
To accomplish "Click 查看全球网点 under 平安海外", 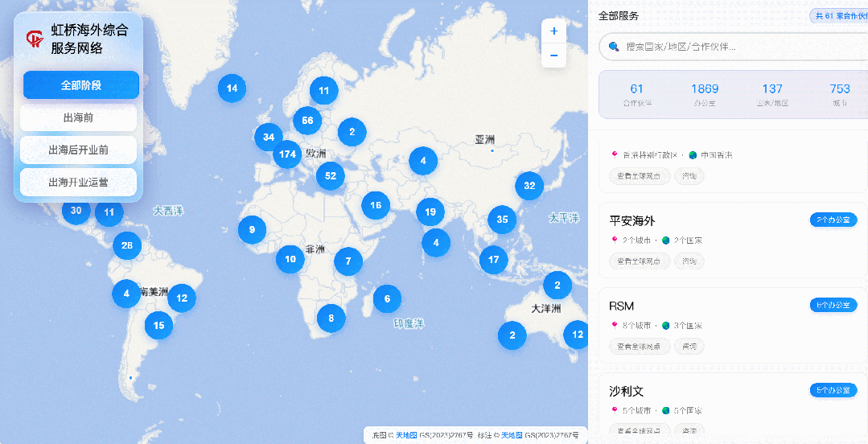I will 639,261.
